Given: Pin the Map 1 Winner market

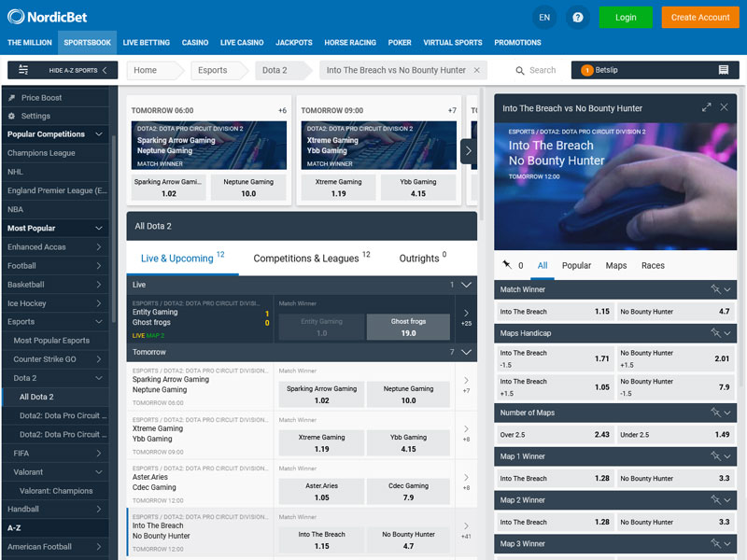Looking at the screenshot, I should coord(715,456).
